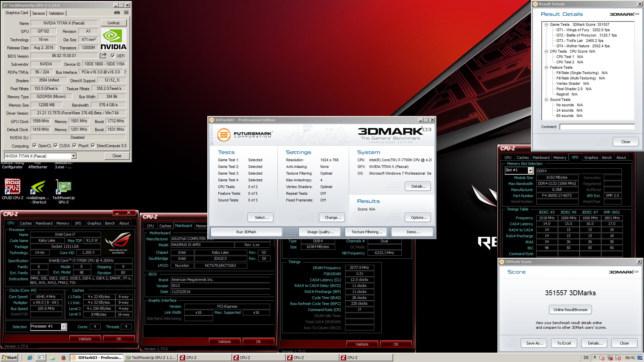The image size is (644, 362).
Task: Click the Image Quality... button
Action: tap(320, 232)
